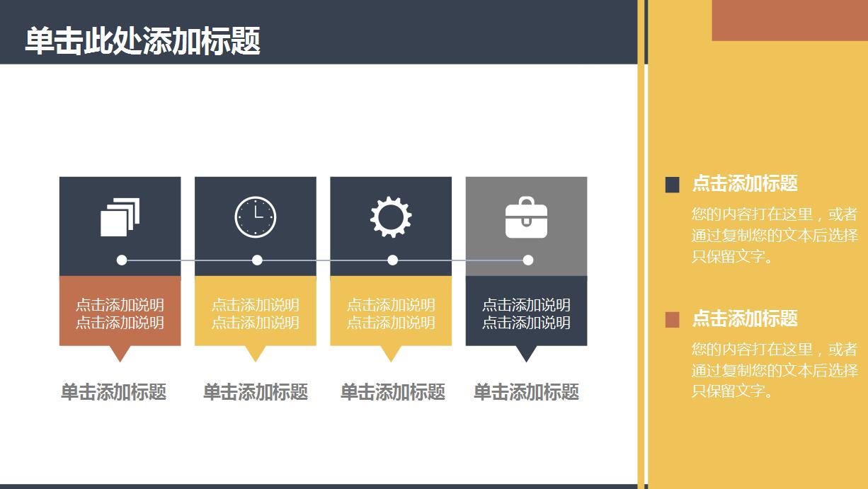
Task: Click the brown square bullet beside second 点击添加标题
Action: 671,318
